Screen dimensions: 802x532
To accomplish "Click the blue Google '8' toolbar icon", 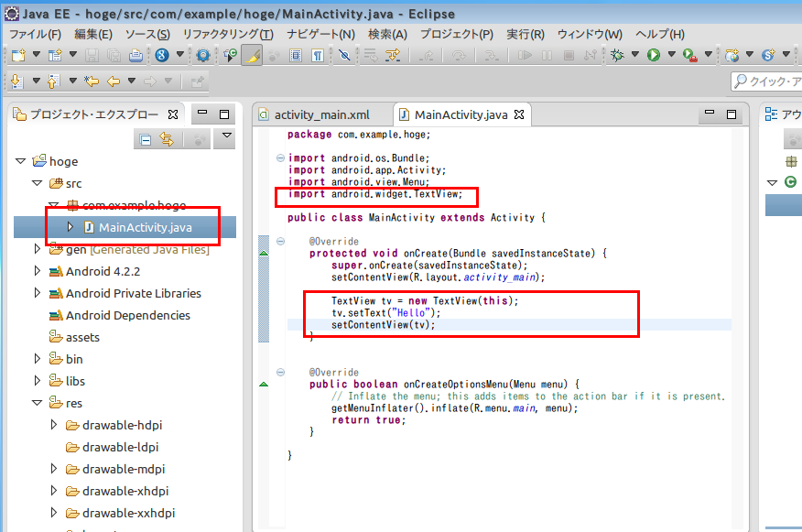I will pos(162,55).
